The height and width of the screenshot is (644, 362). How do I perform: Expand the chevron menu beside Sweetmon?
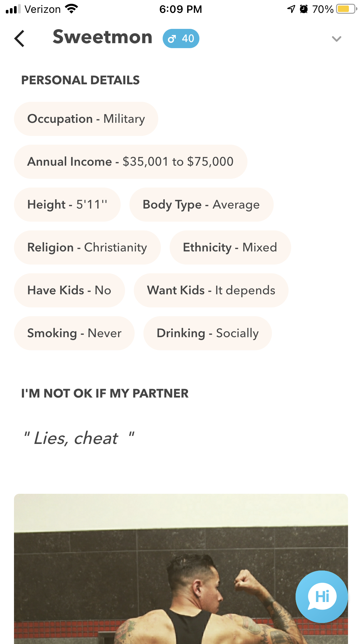coord(337,39)
